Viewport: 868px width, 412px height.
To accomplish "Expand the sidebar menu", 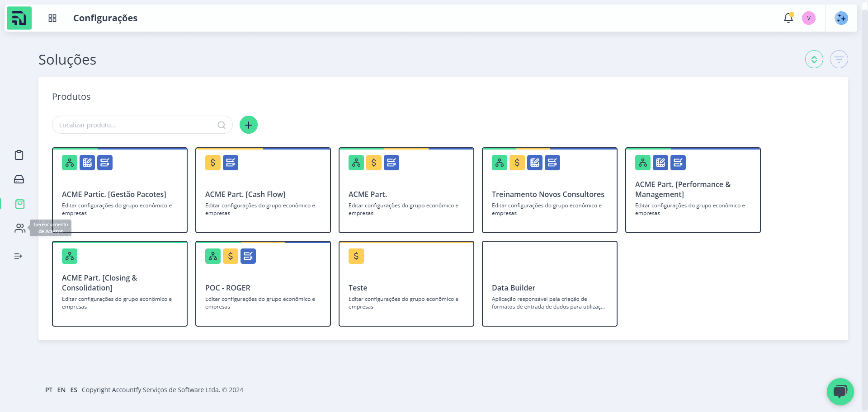I will 18,256.
